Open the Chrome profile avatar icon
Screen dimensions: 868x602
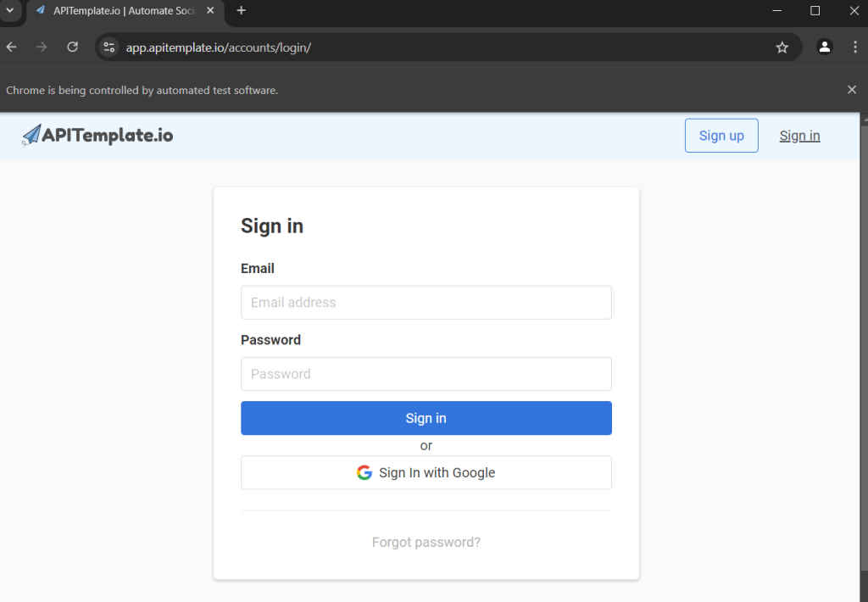[824, 47]
